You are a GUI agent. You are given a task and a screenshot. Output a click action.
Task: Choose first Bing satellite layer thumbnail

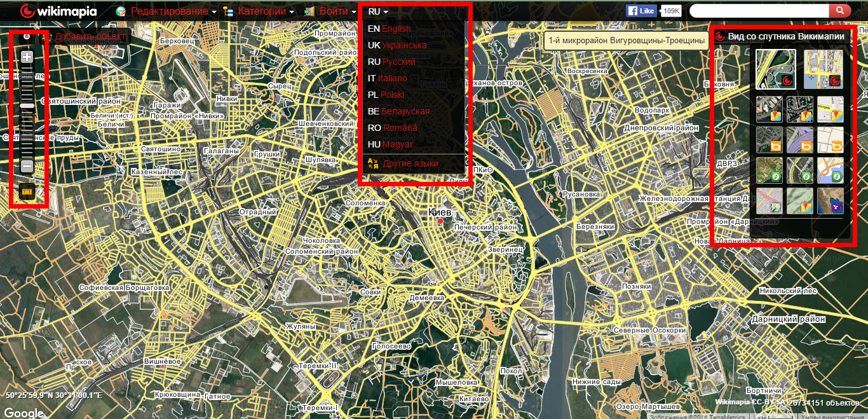[x=769, y=139]
